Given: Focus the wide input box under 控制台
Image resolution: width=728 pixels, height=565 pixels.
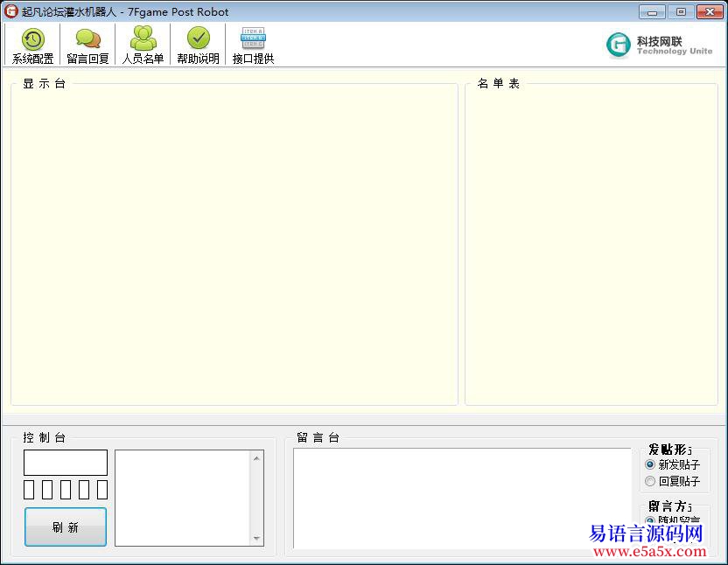Looking at the screenshot, I should (x=66, y=463).
